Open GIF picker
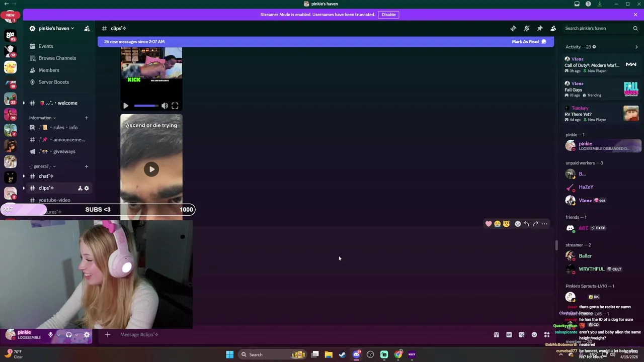The image size is (644, 362). pos(509,335)
